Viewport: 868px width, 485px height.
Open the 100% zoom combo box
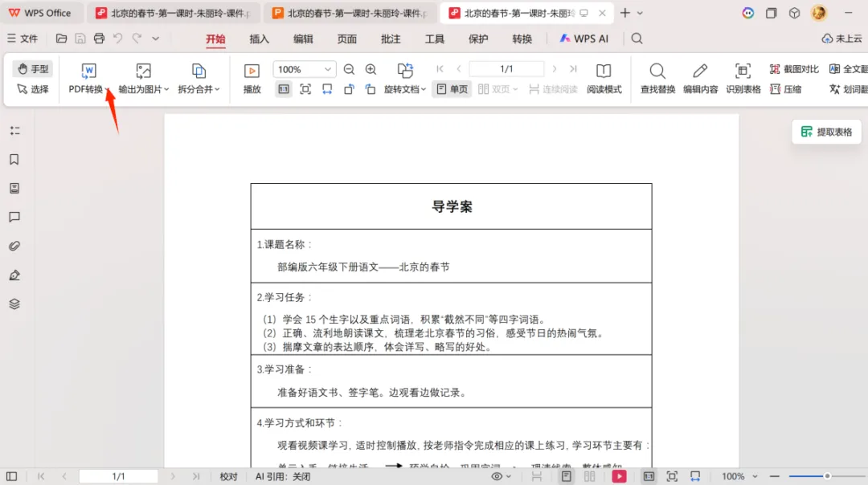(304, 69)
